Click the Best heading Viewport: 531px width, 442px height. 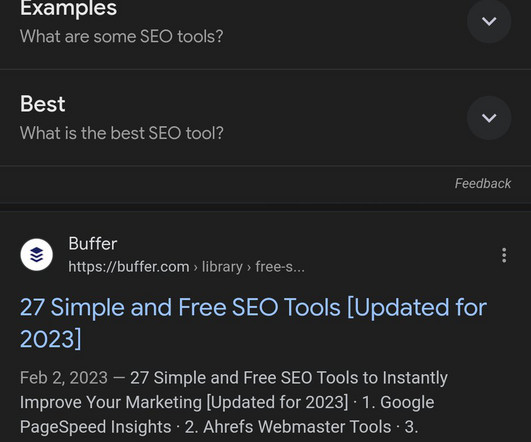tap(43, 104)
